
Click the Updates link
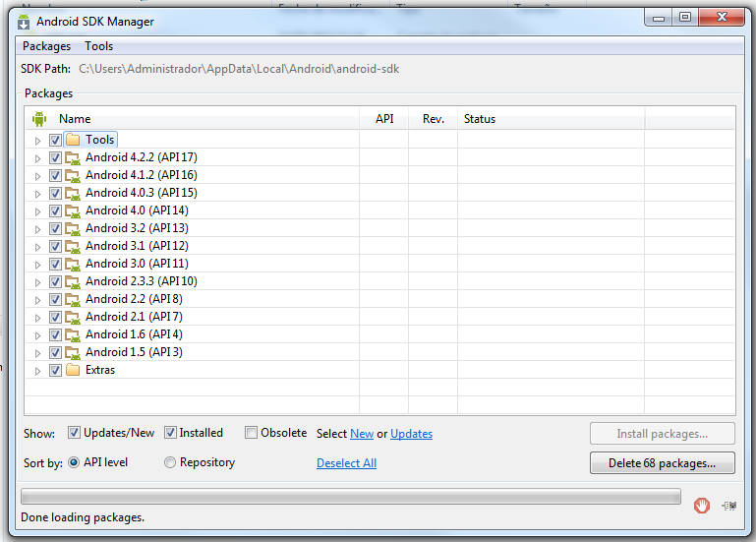pos(411,434)
